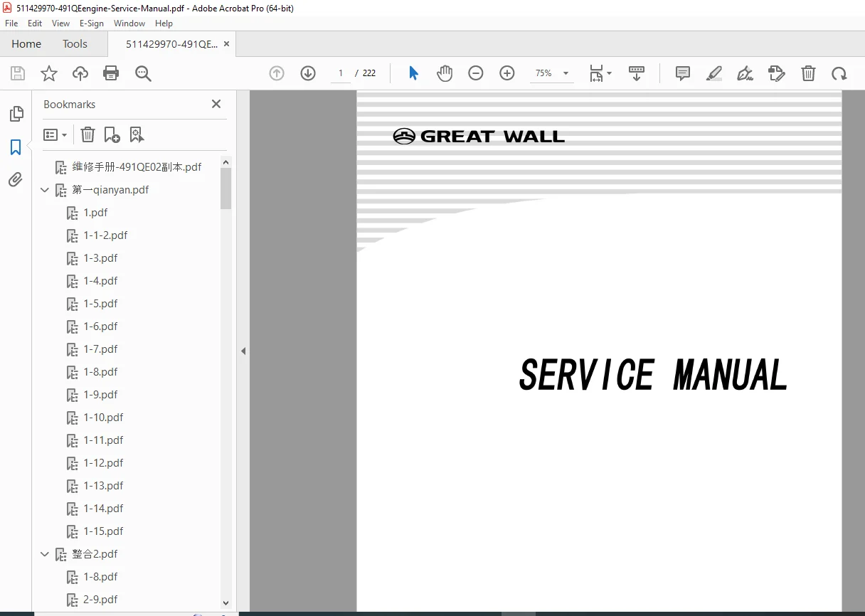The image size is (865, 616).
Task: Select the 1-12.pdf bookmark
Action: point(103,463)
